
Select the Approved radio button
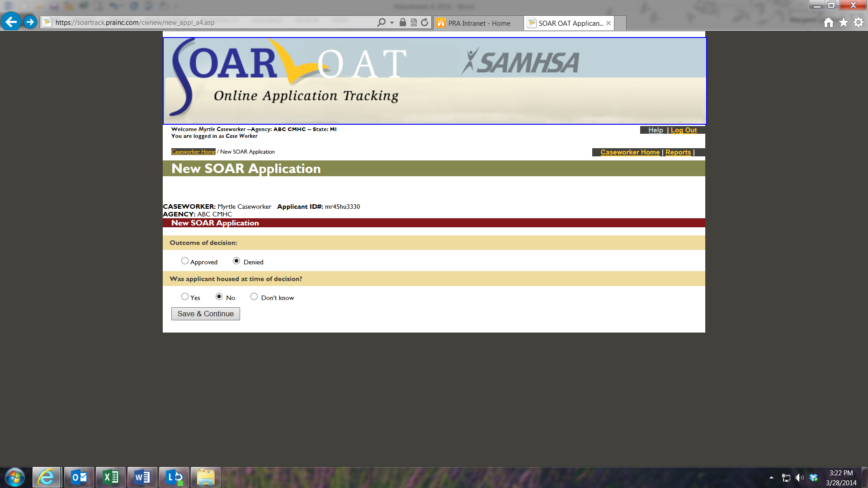coord(184,261)
